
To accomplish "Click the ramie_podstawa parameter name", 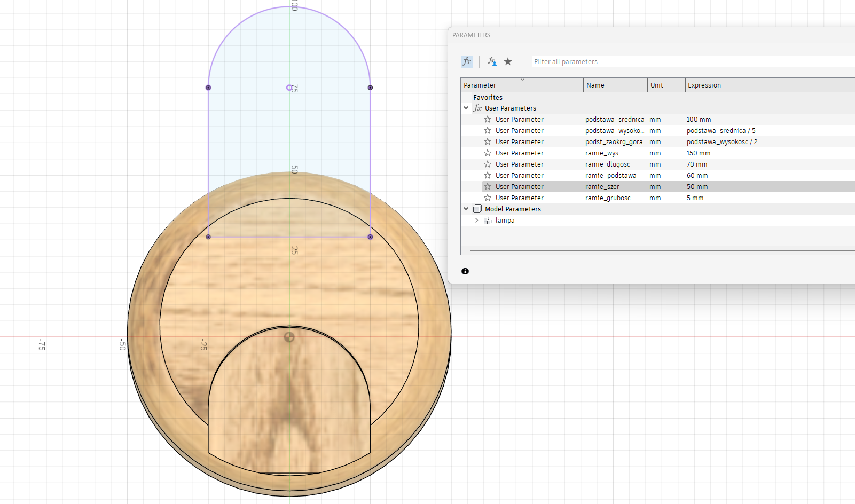I will click(x=610, y=176).
